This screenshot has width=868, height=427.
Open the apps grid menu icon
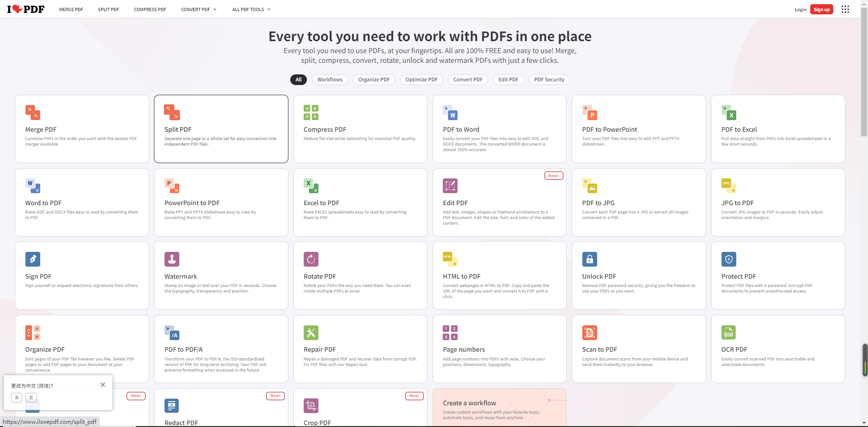845,9
